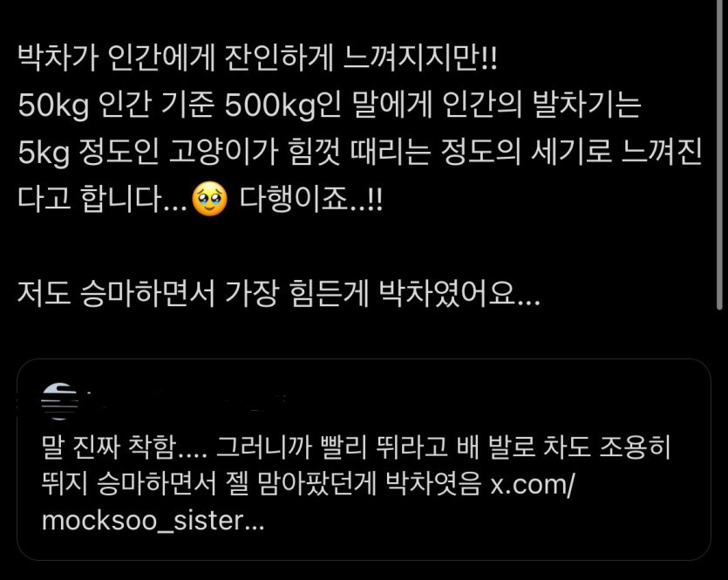Click the word 박차였어요… ending the post

point(459,293)
